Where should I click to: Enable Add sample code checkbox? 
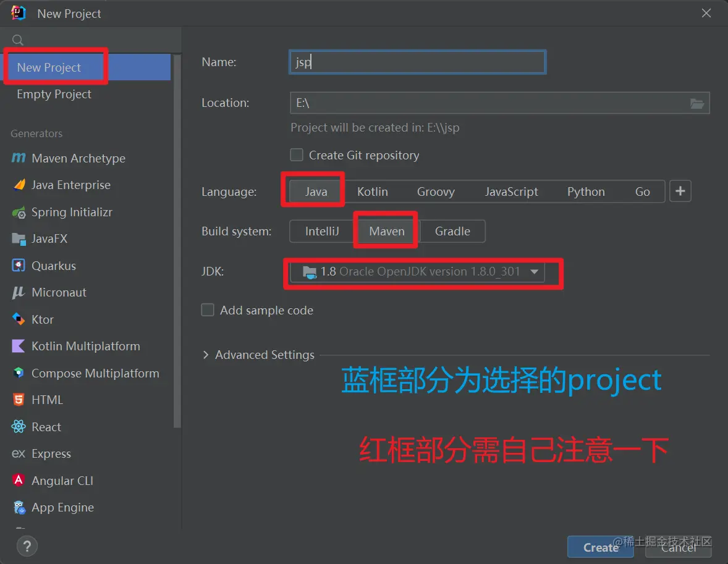(x=208, y=309)
